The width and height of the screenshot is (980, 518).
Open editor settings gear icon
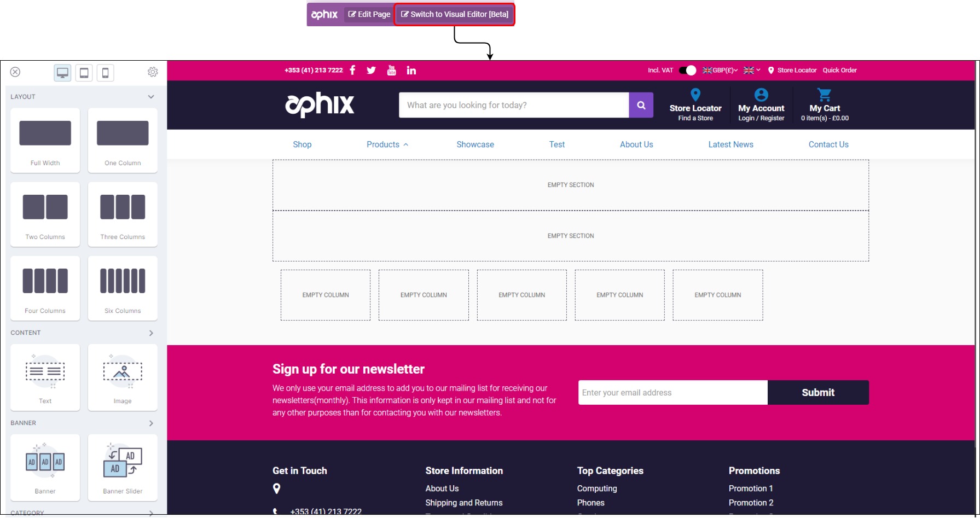tap(153, 72)
